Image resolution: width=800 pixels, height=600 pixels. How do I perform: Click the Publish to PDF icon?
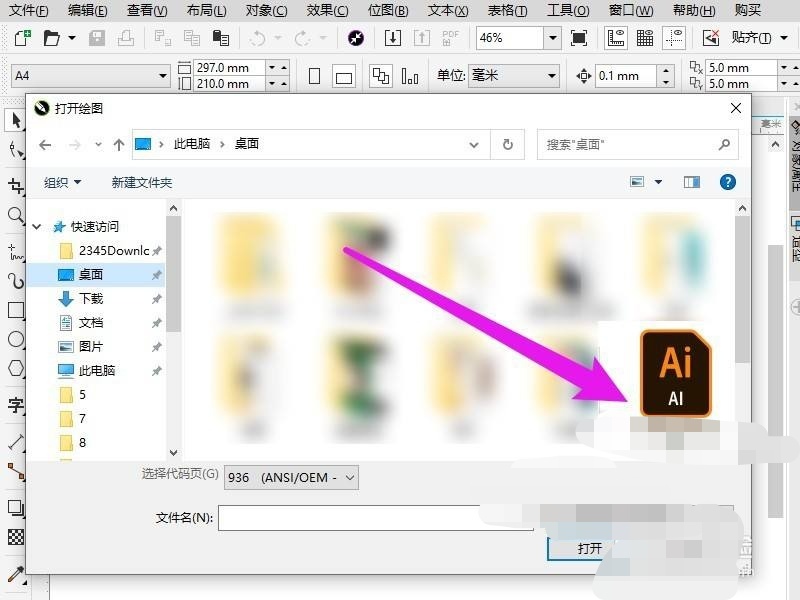(451, 38)
